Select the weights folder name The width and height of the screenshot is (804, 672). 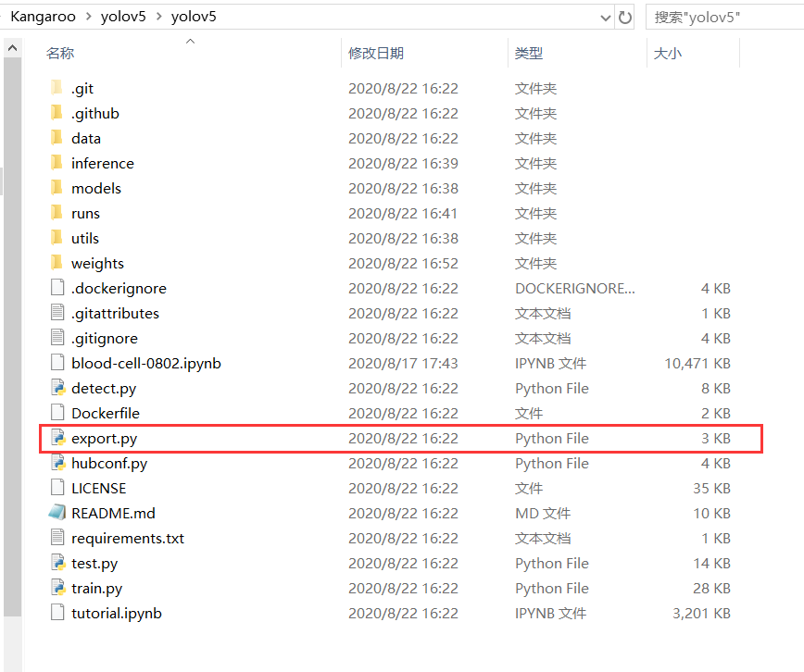[x=98, y=264]
